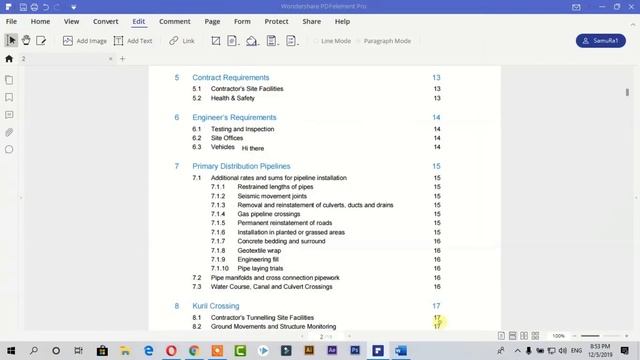This screenshot has height=360, width=640.
Task: Open the Background tool dropdown
Action: click(252, 41)
